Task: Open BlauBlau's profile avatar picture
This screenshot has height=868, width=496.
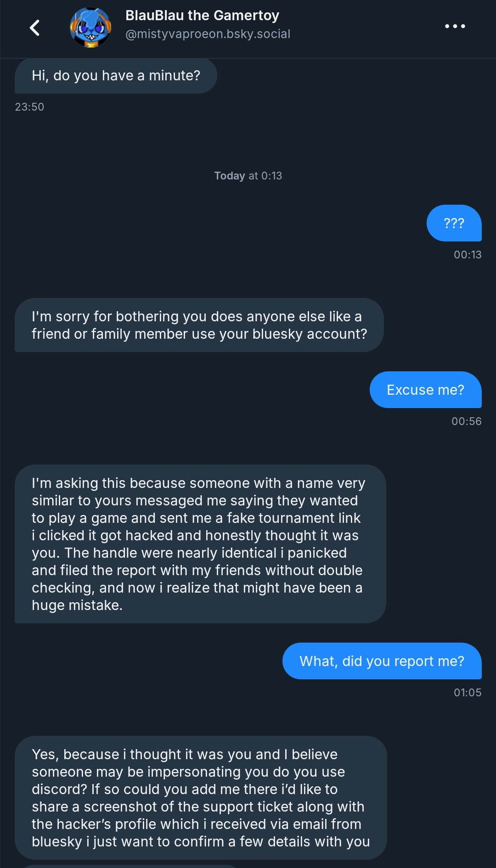Action: pyautogui.click(x=90, y=28)
